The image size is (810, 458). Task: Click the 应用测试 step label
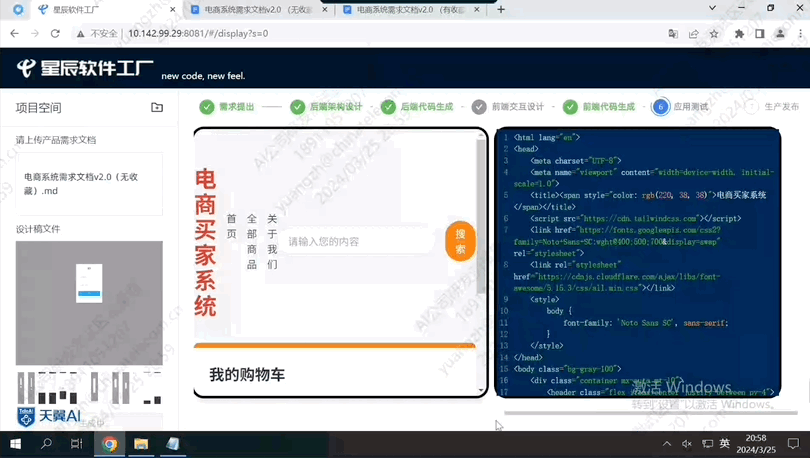pyautogui.click(x=691, y=107)
